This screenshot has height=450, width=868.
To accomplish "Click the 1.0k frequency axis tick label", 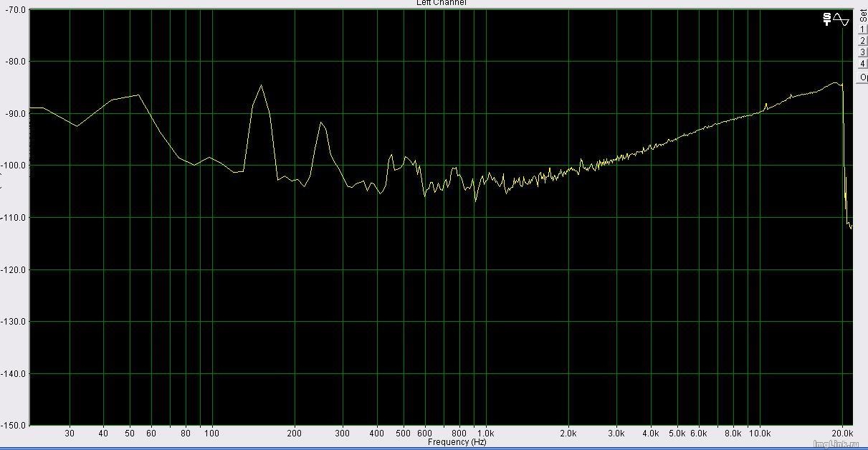I will 485,434.
